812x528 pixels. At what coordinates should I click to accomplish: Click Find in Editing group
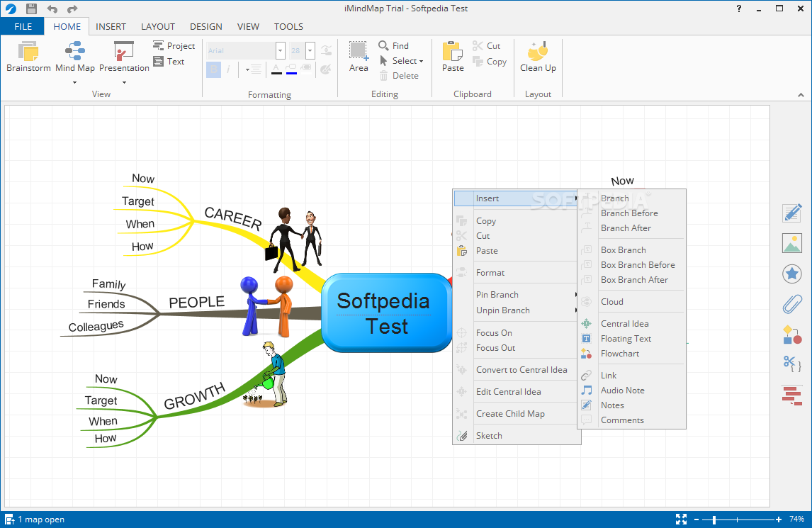pos(393,45)
